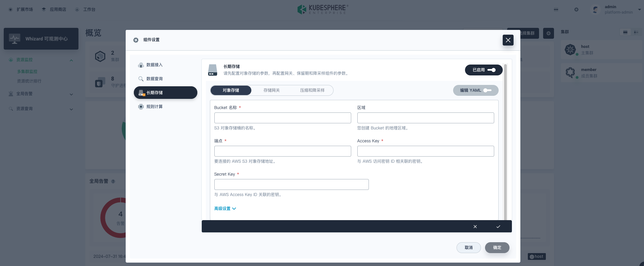Collapse the 资源监控 menu group
This screenshot has height=266, width=644.
pos(41,60)
